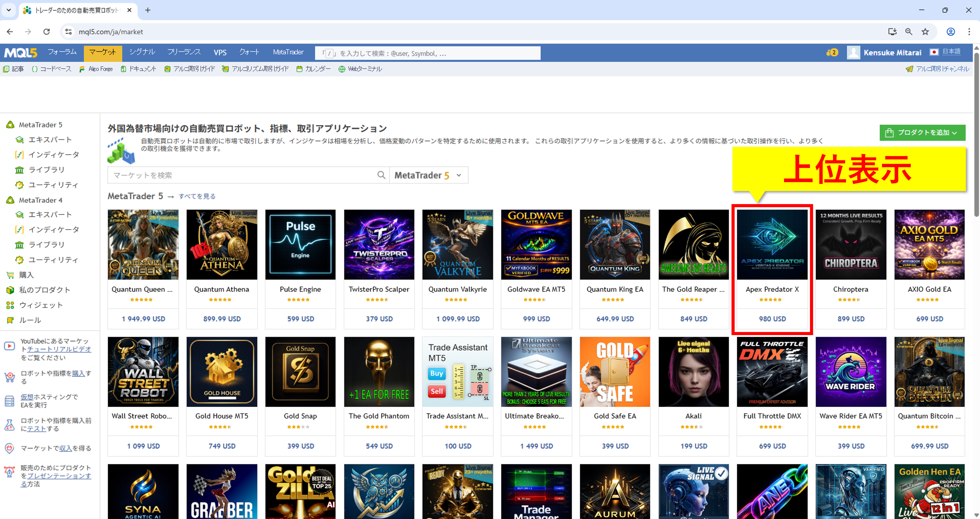This screenshot has width=980, height=519.
Task: Click the market search magnifier icon
Action: (381, 175)
